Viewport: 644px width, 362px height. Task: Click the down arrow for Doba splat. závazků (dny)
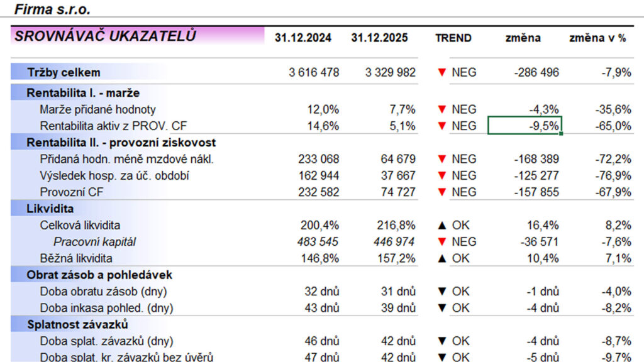coord(441,341)
